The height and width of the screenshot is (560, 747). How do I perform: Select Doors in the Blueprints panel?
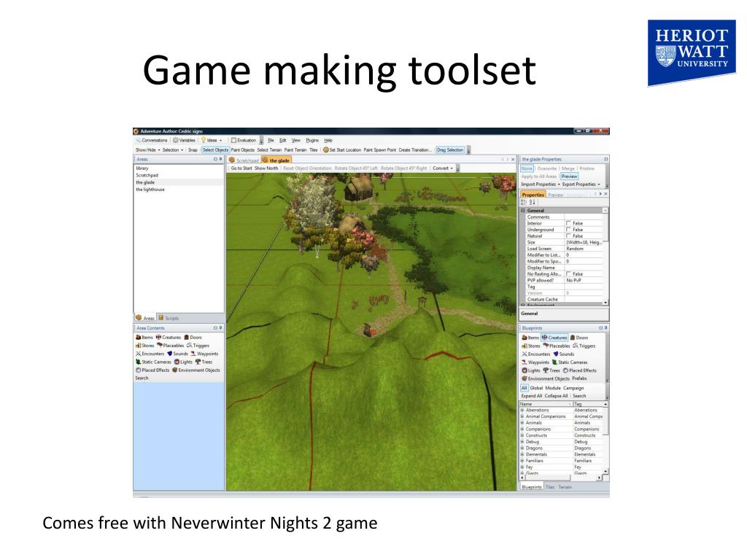[x=579, y=338]
